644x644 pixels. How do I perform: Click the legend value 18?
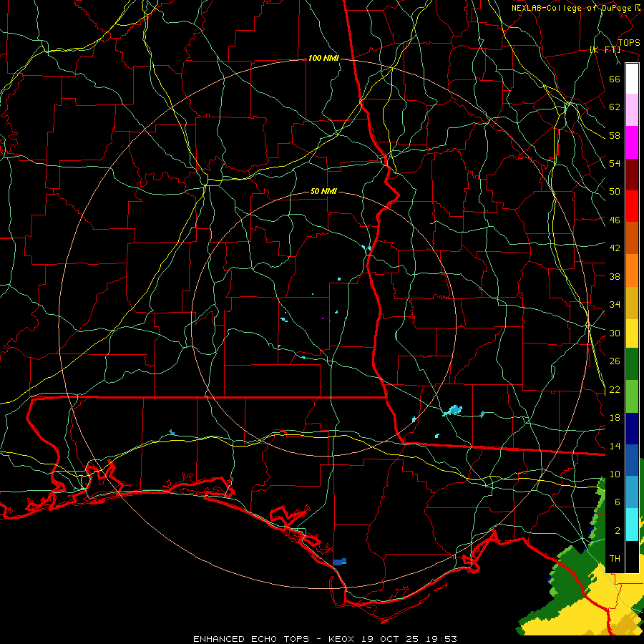click(x=615, y=417)
